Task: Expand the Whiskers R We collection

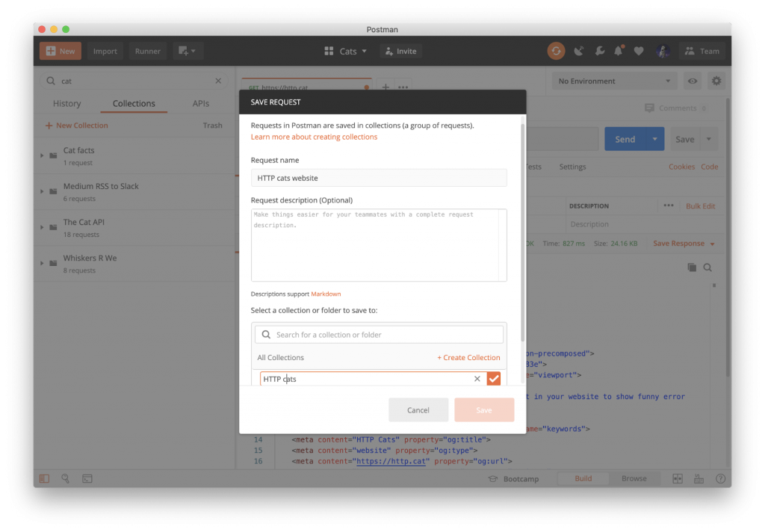Action: [42, 263]
